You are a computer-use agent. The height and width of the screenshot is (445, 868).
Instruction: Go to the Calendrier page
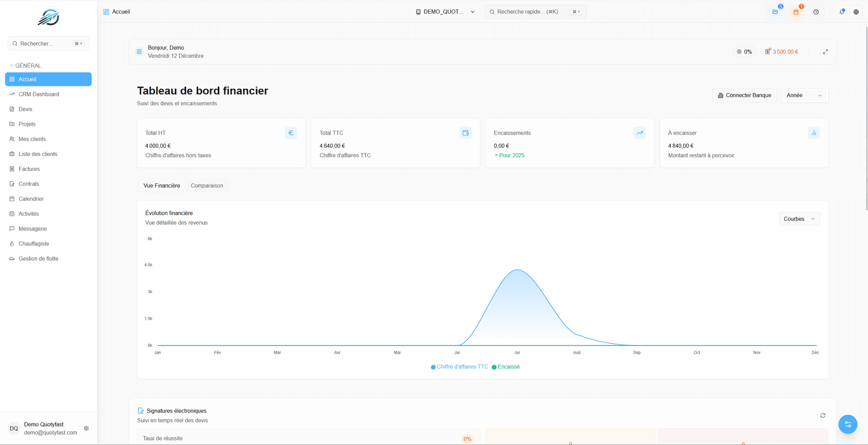pyautogui.click(x=32, y=199)
